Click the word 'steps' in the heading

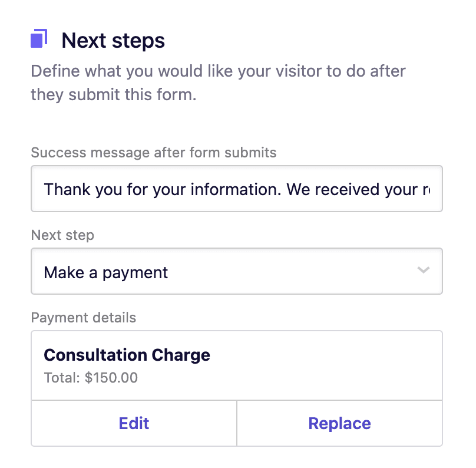[138, 41]
